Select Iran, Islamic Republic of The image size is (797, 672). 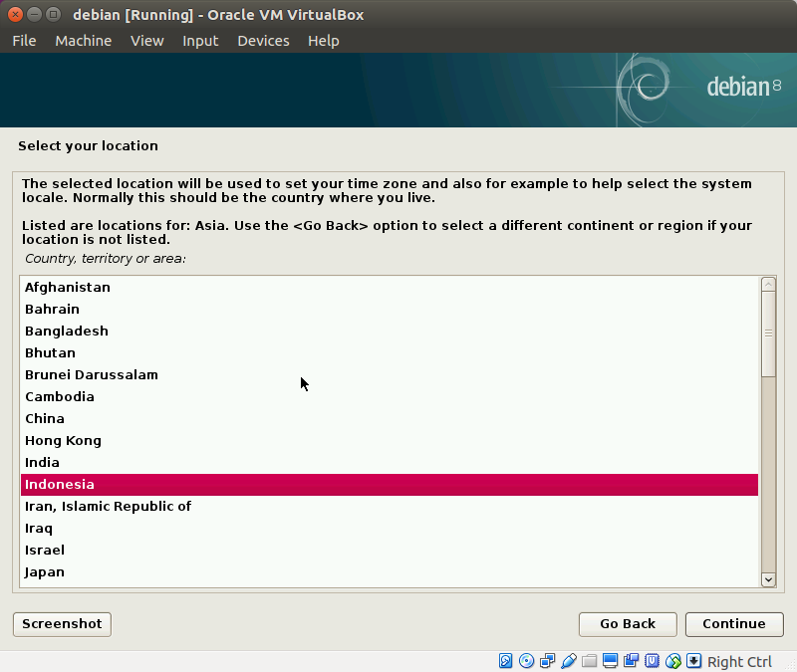pos(390,507)
